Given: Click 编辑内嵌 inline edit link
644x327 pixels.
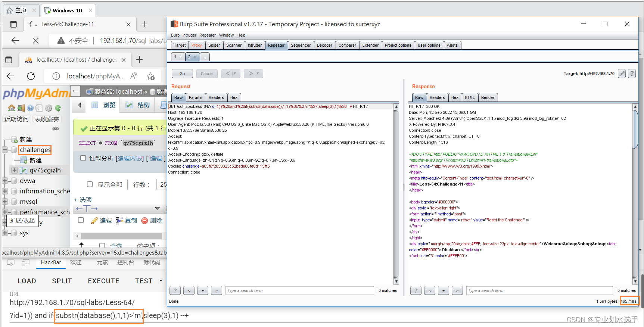Looking at the screenshot, I should (130, 158).
